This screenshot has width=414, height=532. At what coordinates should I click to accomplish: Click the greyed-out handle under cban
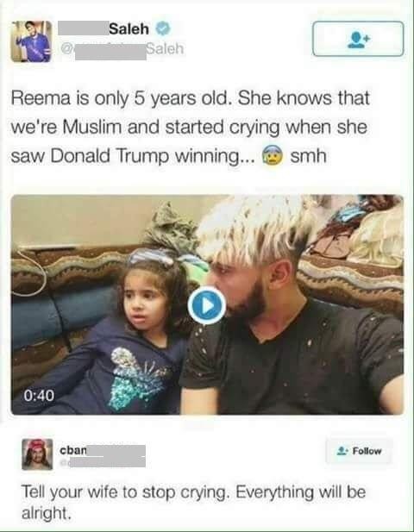pyautogui.click(x=103, y=462)
